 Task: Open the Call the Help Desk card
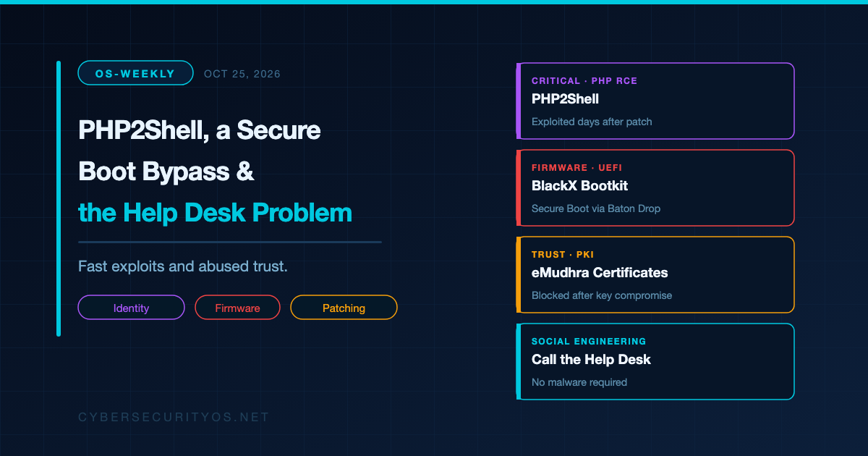coord(655,361)
